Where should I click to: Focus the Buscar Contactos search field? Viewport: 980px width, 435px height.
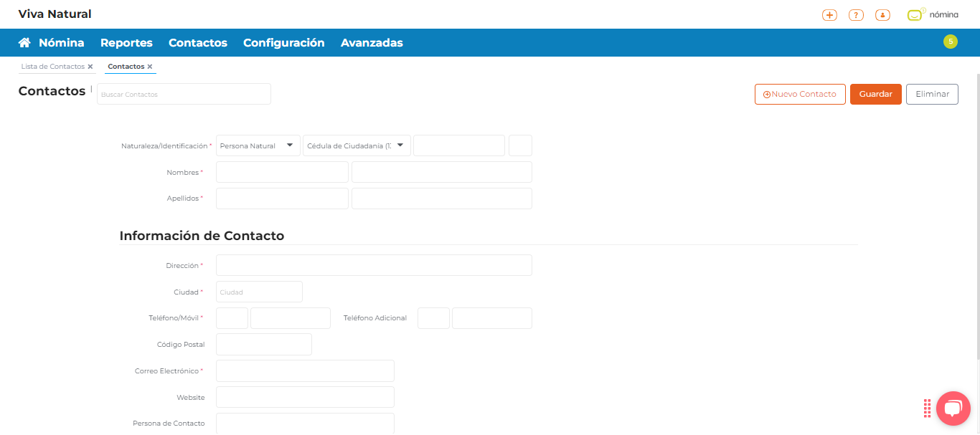click(184, 95)
